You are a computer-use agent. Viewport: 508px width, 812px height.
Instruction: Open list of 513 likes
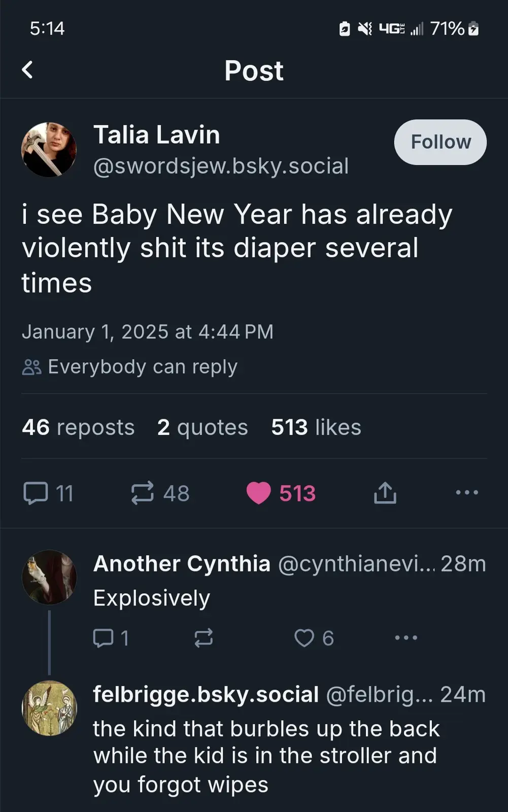coord(316,427)
